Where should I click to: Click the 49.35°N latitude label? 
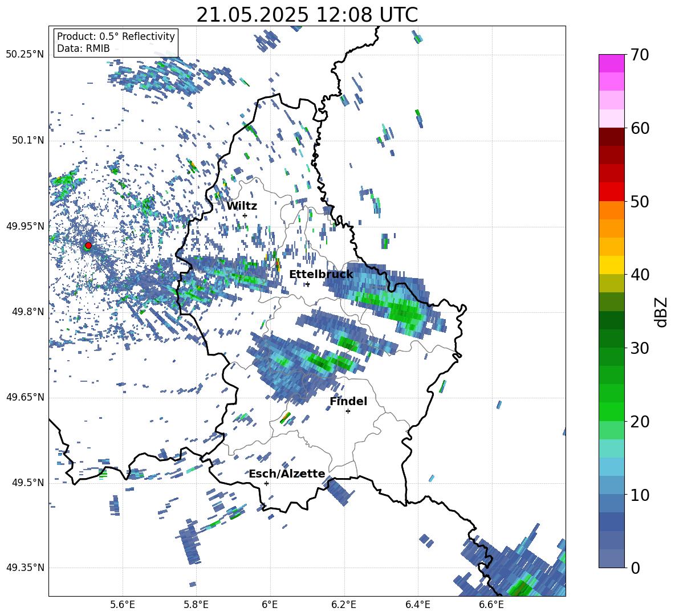(25, 568)
